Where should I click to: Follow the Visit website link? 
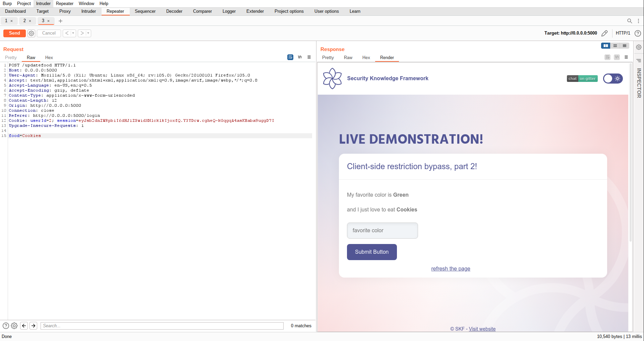pyautogui.click(x=482, y=329)
